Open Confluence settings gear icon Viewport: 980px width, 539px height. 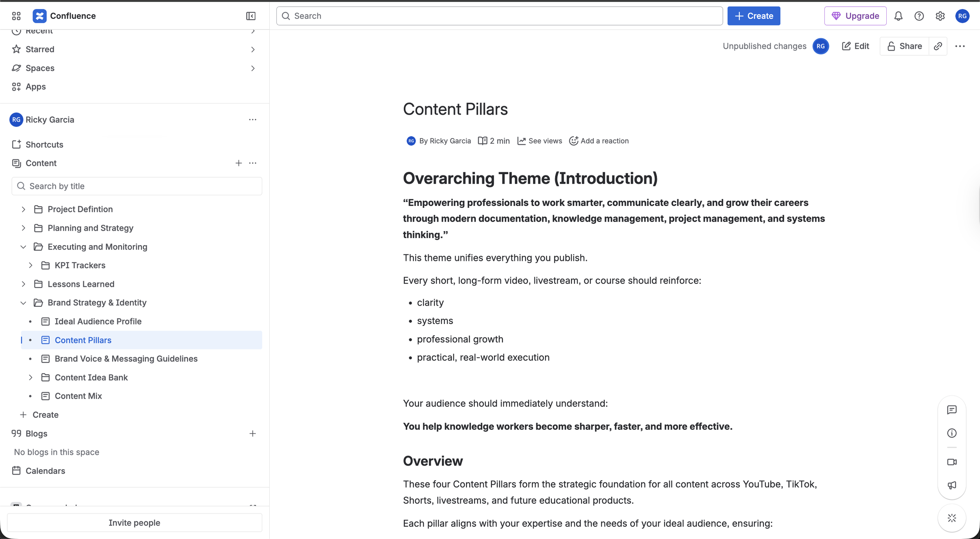pos(940,16)
